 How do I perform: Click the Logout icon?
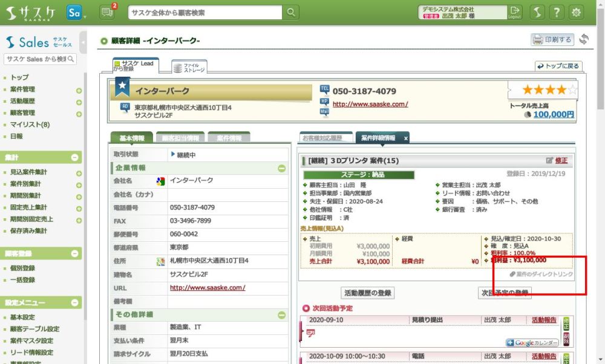514,12
